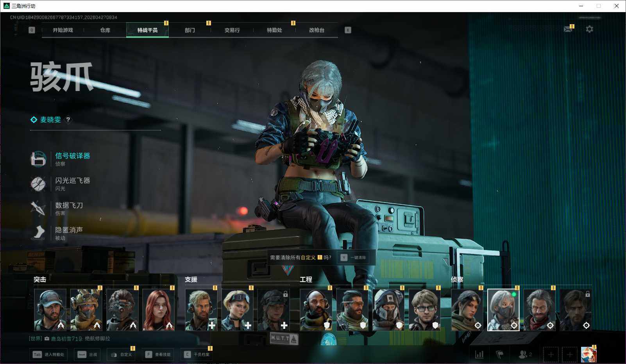Open the bar chart statistics icon
The height and width of the screenshot is (364, 626).
pyautogui.click(x=479, y=355)
